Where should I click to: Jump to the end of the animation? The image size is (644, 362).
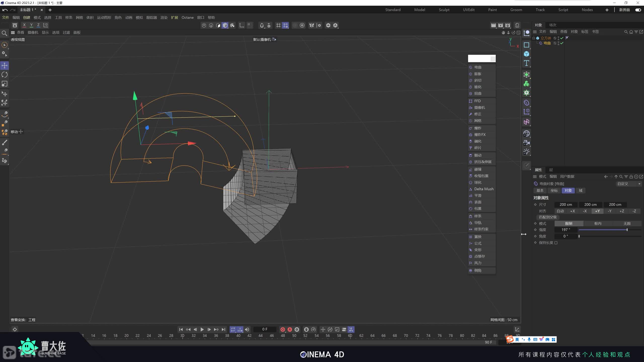pyautogui.click(x=223, y=329)
